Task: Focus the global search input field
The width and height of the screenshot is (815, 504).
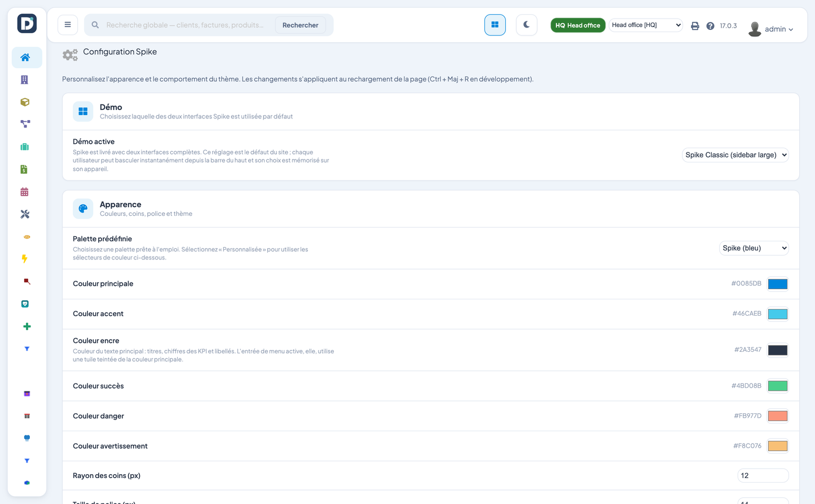Action: (x=186, y=25)
